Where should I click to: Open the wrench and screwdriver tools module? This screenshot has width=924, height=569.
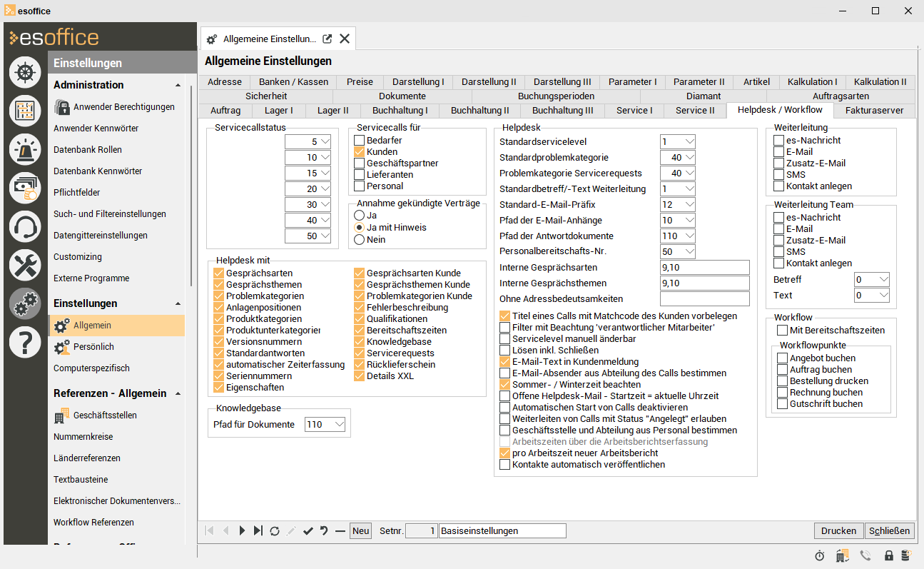tap(25, 265)
